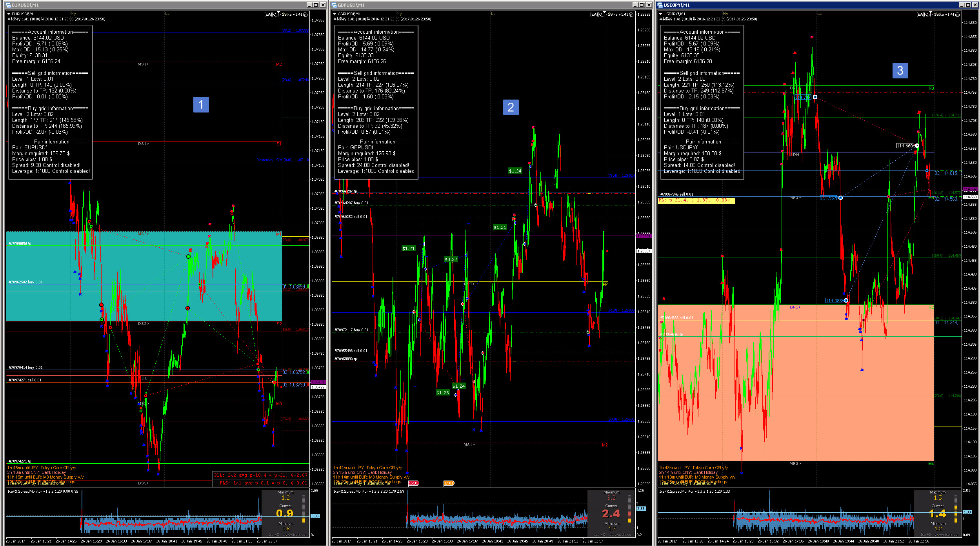Image resolution: width=980 pixels, height=546 pixels.
Task: Maximize the USDJPYf,M1 chart window
Action: (x=968, y=5)
